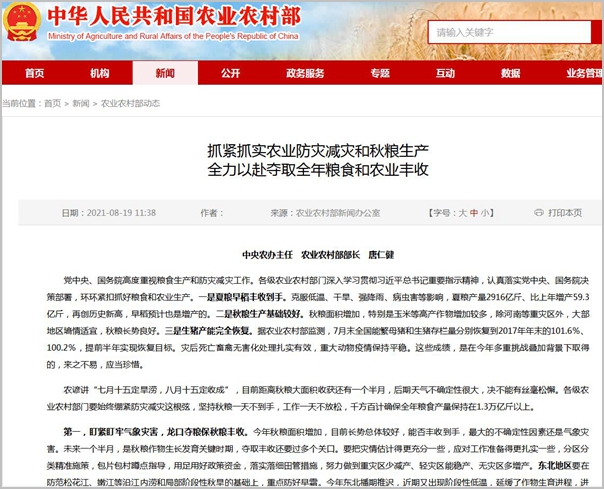Go to the 公开 section

[230, 74]
